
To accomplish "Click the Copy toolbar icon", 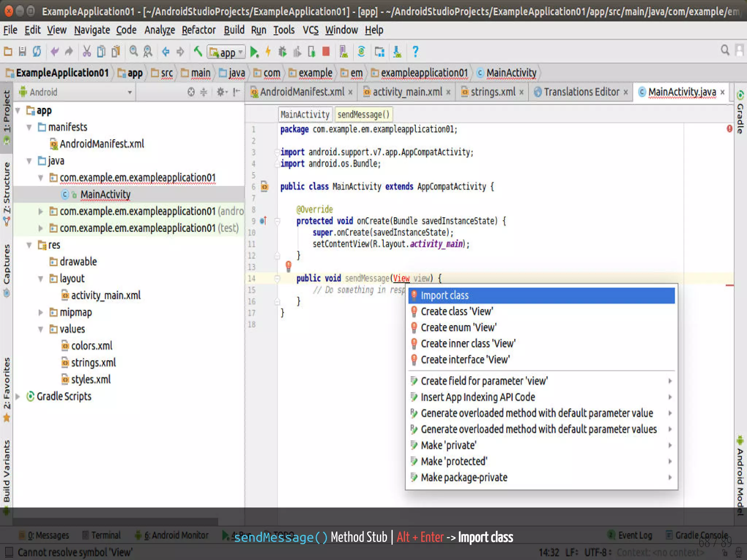I will pos(101,52).
